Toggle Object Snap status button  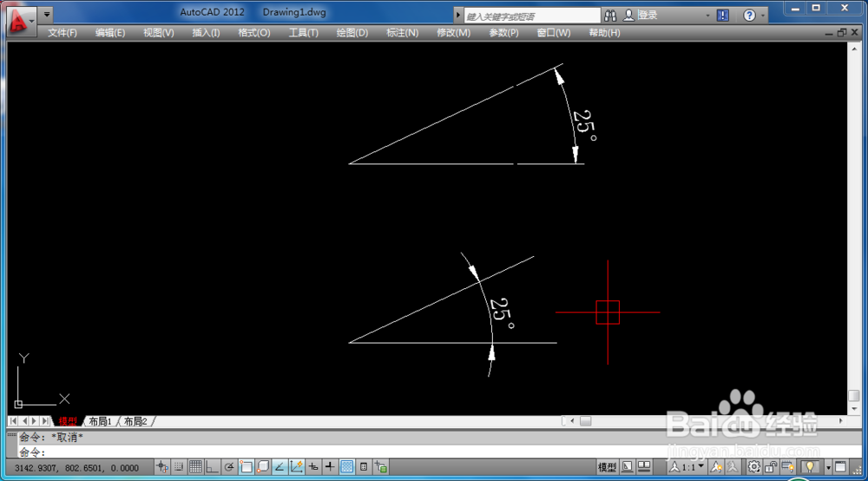point(247,467)
